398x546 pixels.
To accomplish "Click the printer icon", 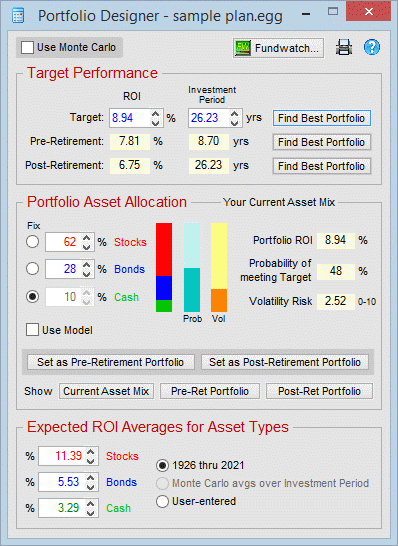I will coord(344,47).
